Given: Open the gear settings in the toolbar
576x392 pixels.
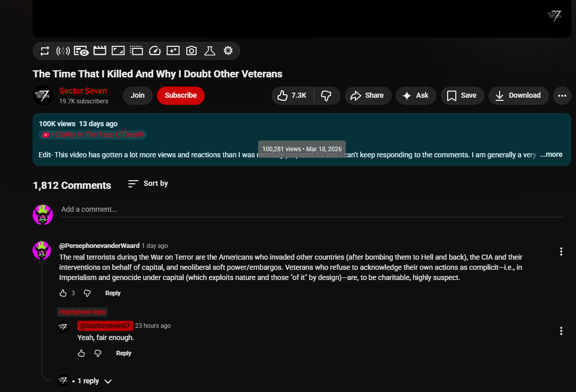Looking at the screenshot, I should (228, 51).
